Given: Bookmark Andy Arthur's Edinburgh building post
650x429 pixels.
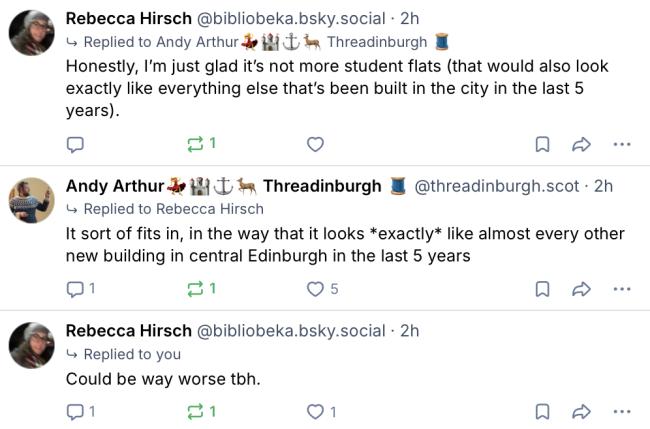Looking at the screenshot, I should coord(542,289).
